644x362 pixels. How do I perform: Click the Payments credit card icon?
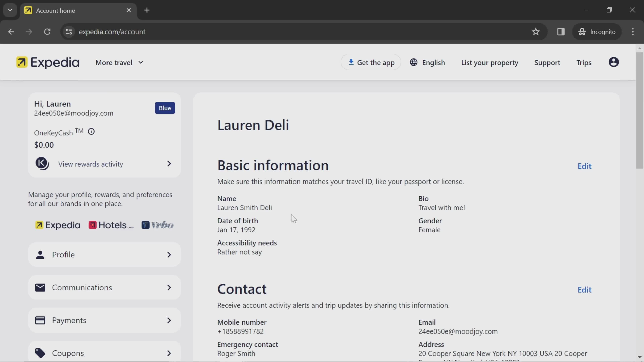[x=40, y=320]
